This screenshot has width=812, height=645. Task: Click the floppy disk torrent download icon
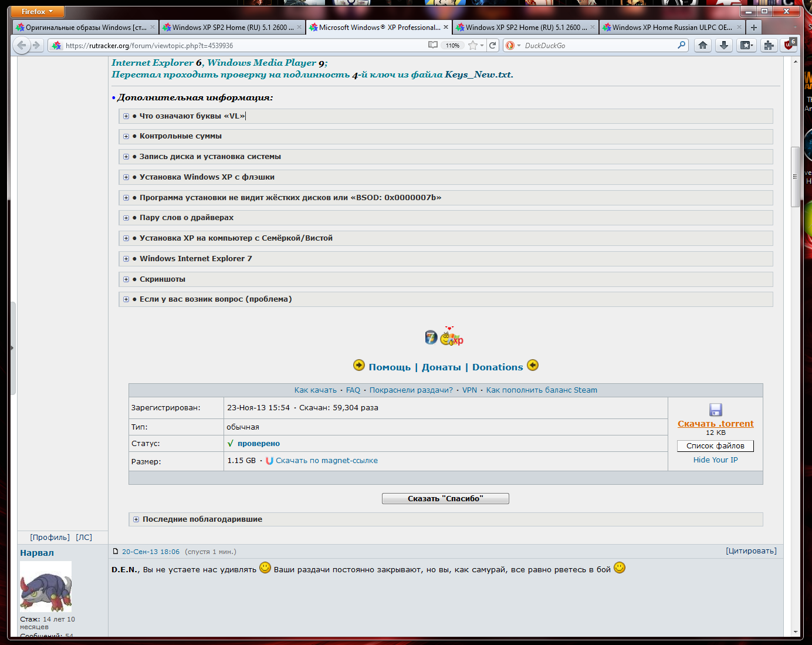715,410
